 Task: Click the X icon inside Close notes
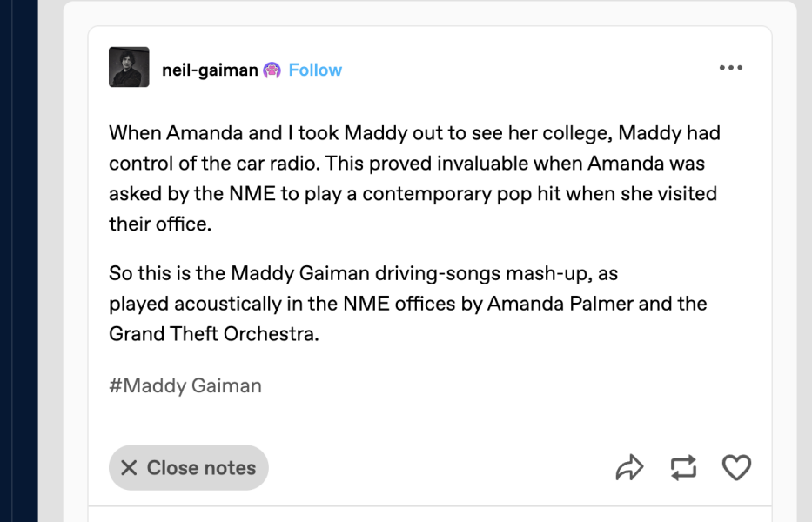[127, 467]
